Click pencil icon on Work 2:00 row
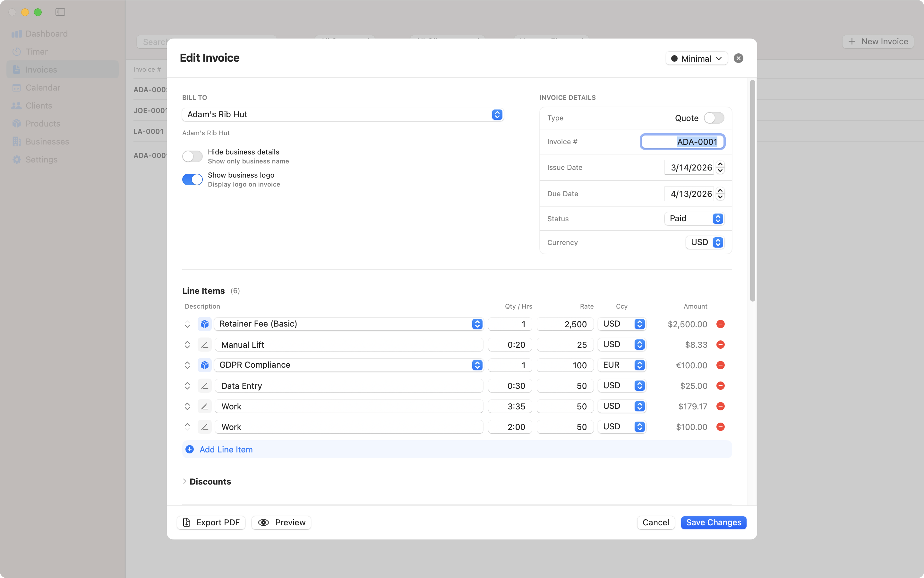 pos(205,427)
